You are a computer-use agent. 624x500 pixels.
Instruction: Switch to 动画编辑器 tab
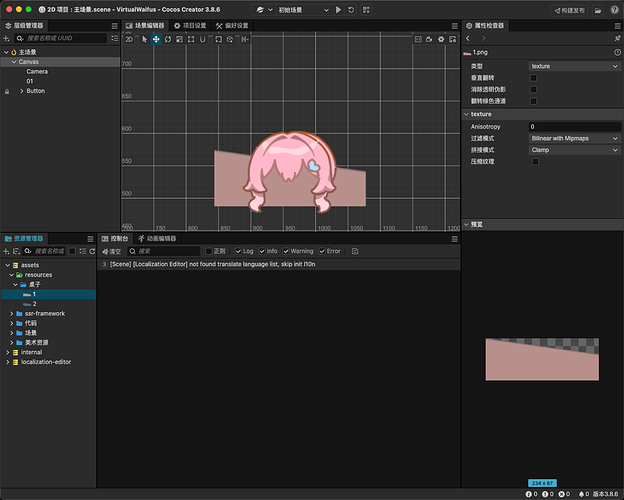click(x=157, y=239)
